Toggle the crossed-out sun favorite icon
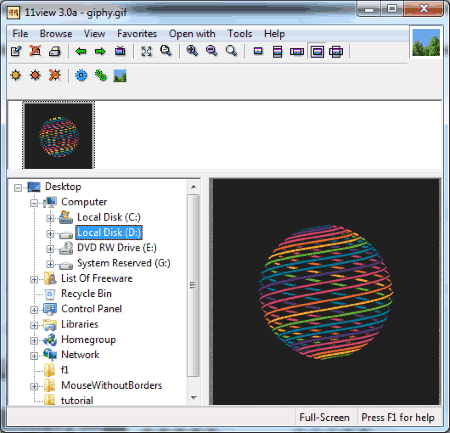This screenshot has height=433, width=450. 55,75
